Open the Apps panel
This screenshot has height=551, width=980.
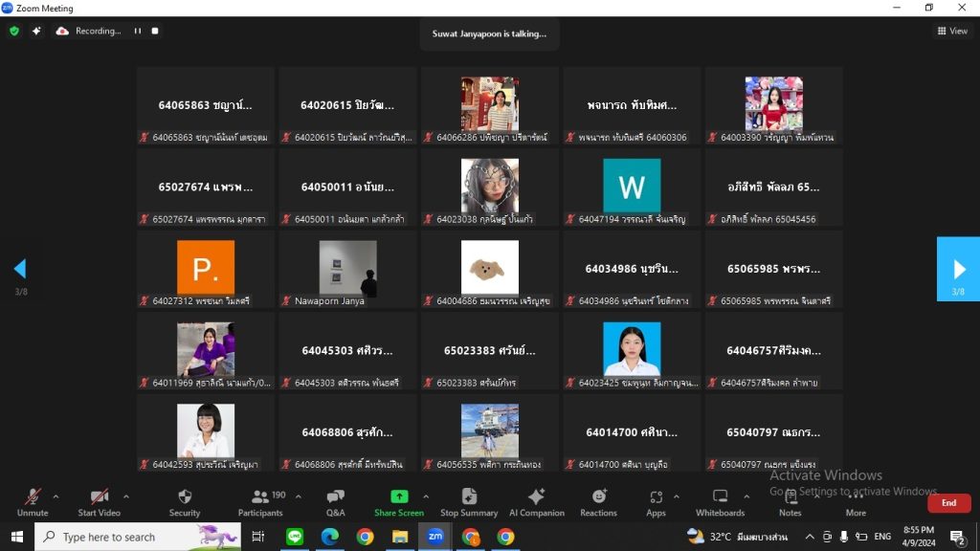[656, 503]
